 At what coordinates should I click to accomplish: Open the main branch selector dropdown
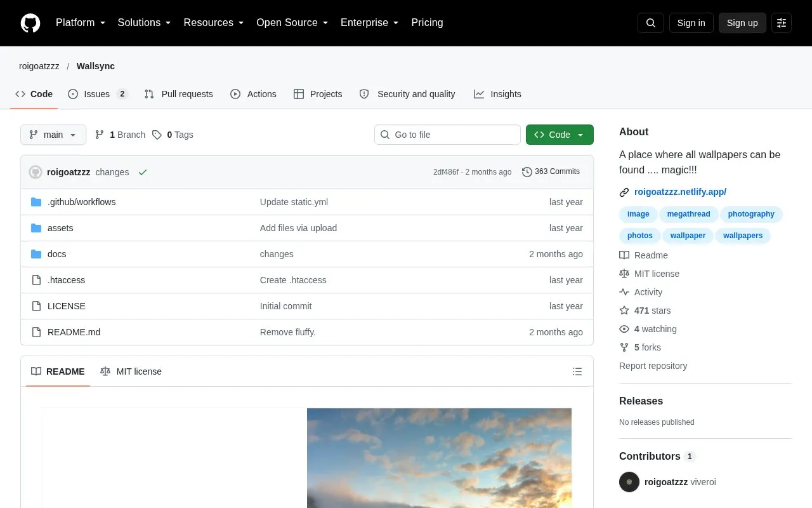53,135
